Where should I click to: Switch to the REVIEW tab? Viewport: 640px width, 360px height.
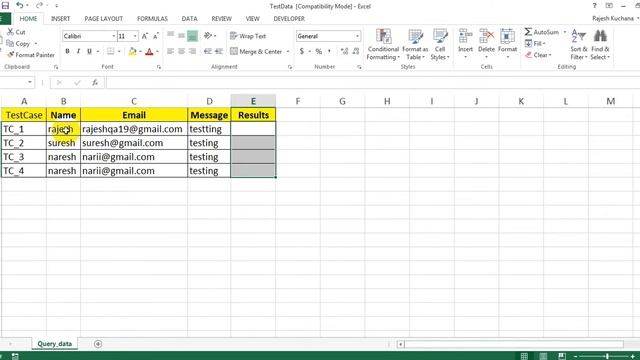tap(222, 19)
